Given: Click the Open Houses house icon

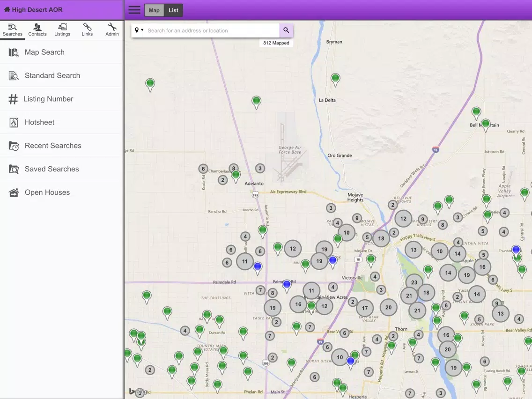Looking at the screenshot, I should pos(14,192).
